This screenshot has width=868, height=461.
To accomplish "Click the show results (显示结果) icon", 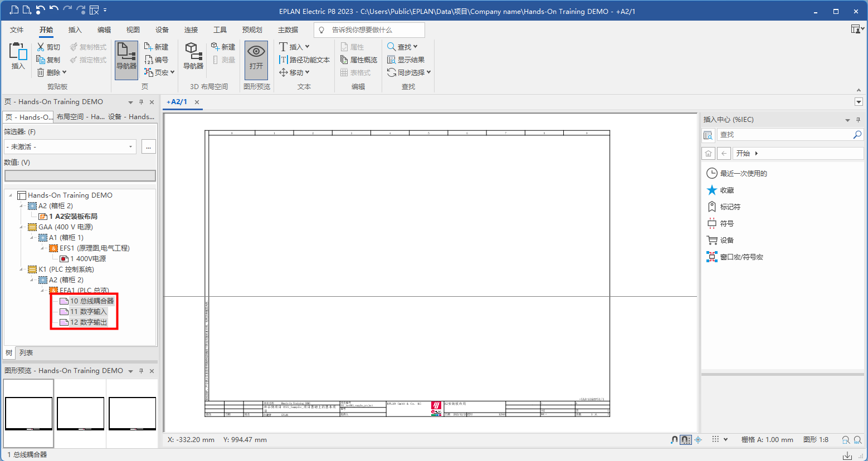I will click(392, 60).
